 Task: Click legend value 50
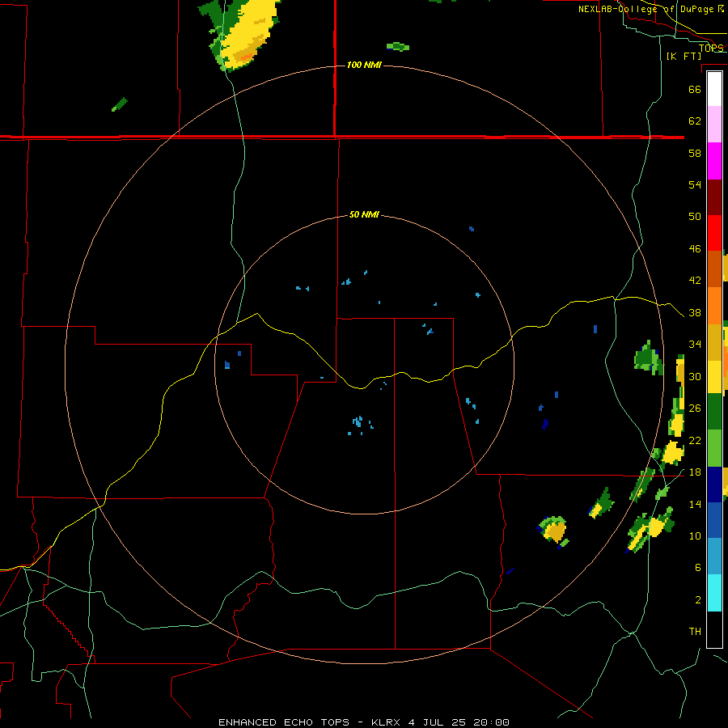pos(695,216)
